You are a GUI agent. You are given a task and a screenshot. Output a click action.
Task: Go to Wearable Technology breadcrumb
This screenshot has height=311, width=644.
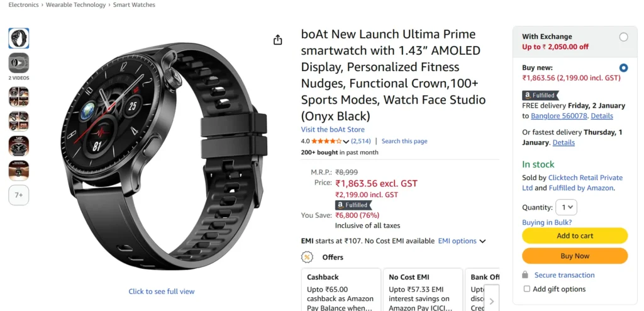point(75,5)
